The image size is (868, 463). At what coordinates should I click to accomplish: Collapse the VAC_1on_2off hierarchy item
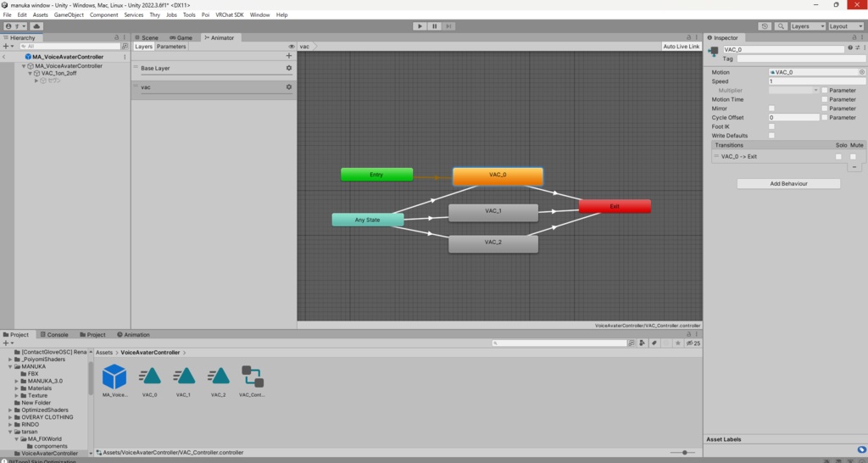point(31,73)
